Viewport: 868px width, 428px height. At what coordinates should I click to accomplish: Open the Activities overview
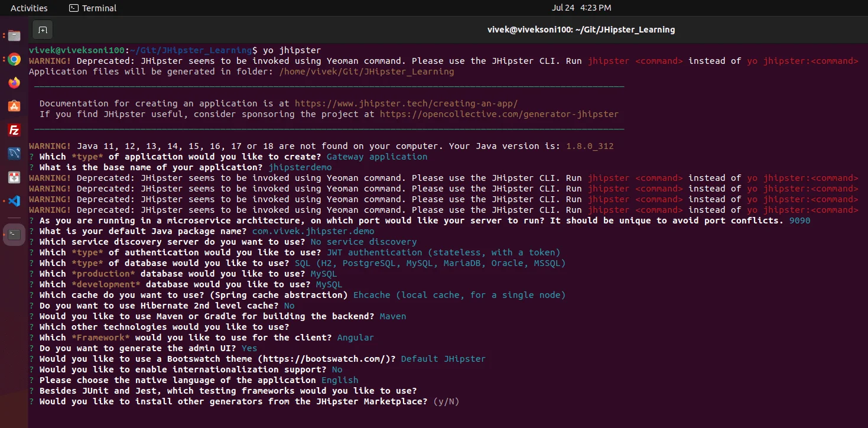29,8
